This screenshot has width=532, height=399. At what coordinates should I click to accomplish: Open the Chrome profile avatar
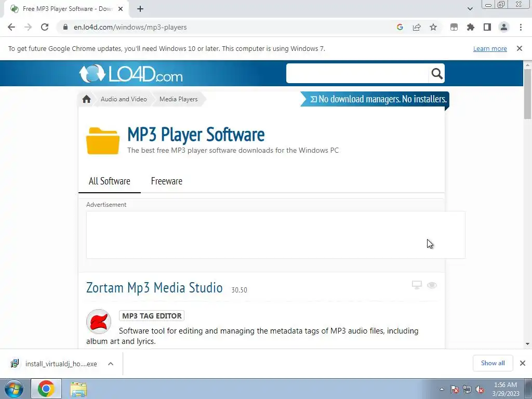click(504, 27)
